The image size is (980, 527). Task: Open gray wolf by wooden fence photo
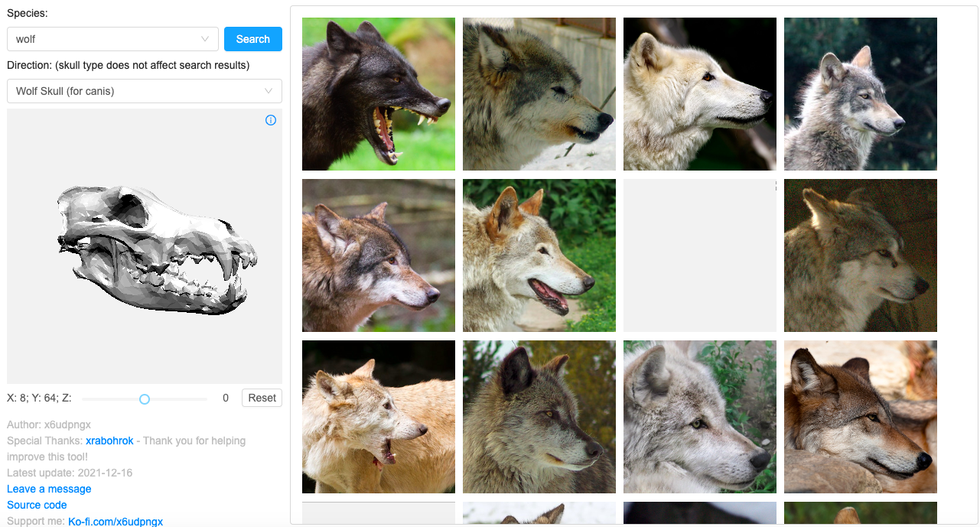coord(539,94)
